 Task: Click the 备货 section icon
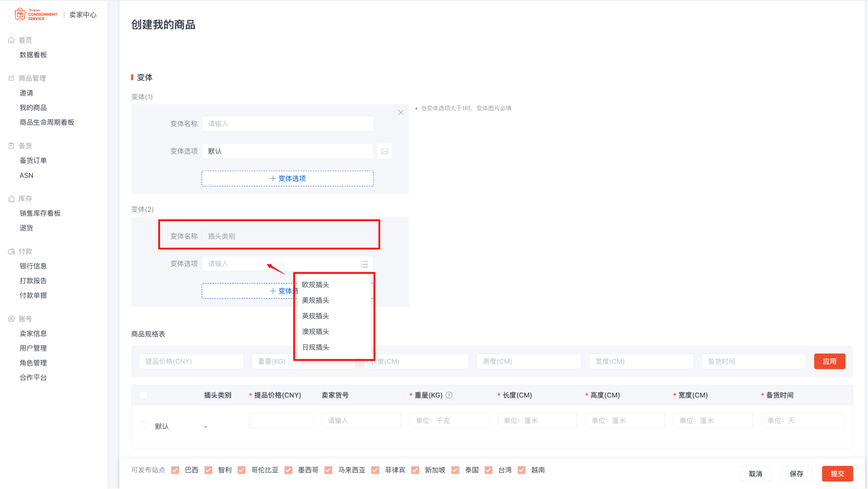pos(11,146)
